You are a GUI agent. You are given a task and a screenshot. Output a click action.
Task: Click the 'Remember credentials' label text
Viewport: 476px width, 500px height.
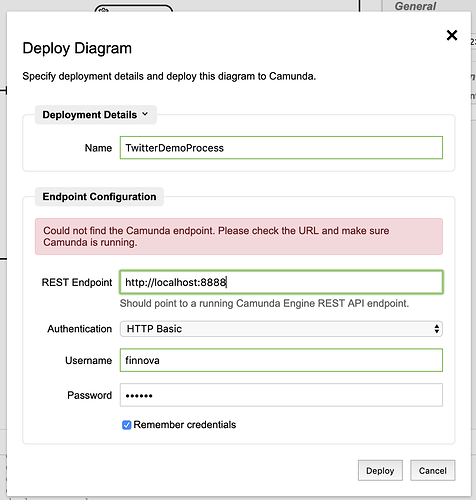[x=185, y=425]
